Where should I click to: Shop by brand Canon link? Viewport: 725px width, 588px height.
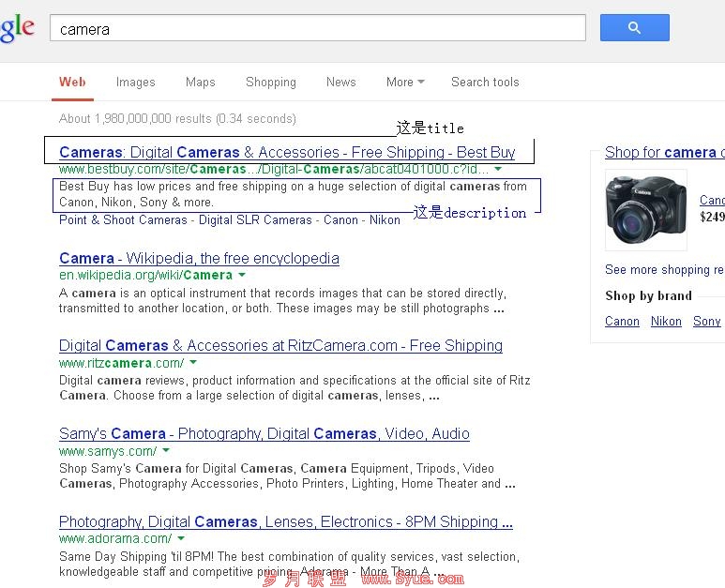point(622,321)
